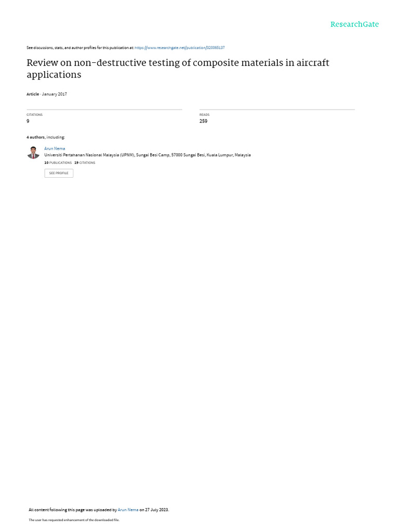Click the "See discussions, stats, and author profiles" text
Image resolution: width=399 pixels, height=532 pixels.
pyautogui.click(x=80, y=48)
